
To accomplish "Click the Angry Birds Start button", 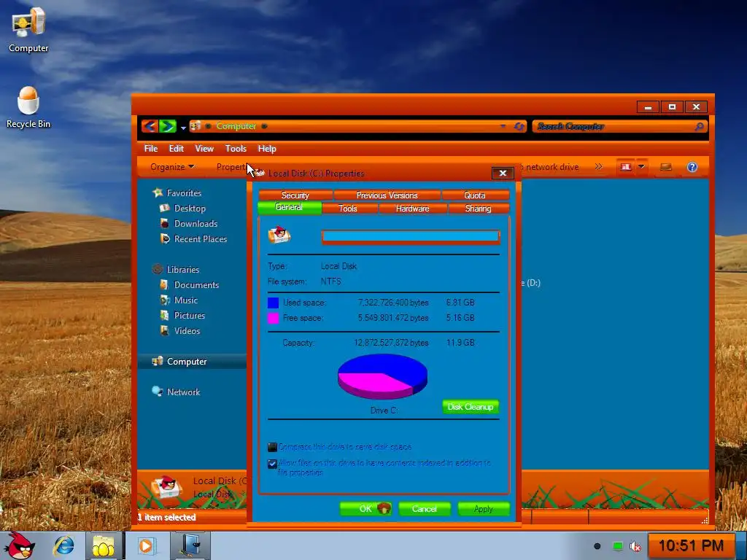I will [x=19, y=545].
